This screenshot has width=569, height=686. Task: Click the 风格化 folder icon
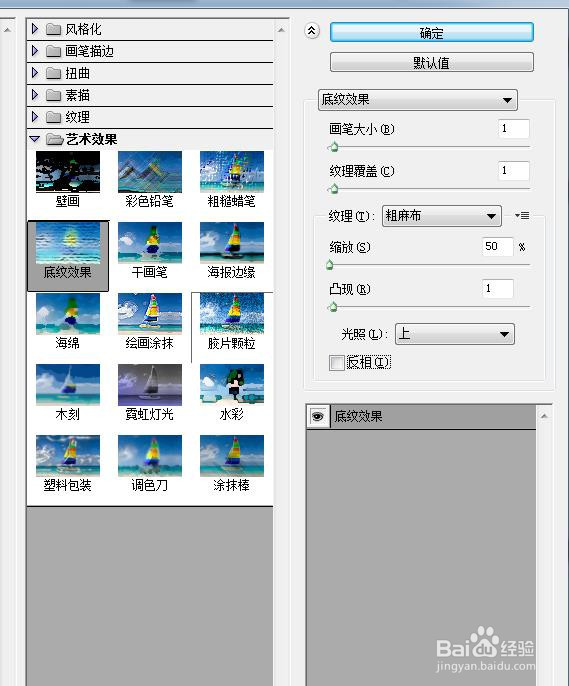coord(53,30)
